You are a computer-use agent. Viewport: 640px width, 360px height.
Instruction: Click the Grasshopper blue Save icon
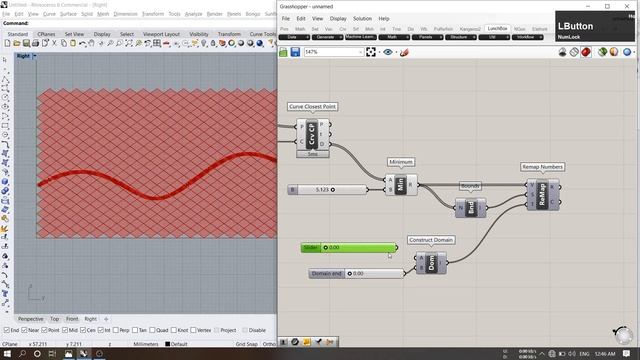tap(295, 52)
